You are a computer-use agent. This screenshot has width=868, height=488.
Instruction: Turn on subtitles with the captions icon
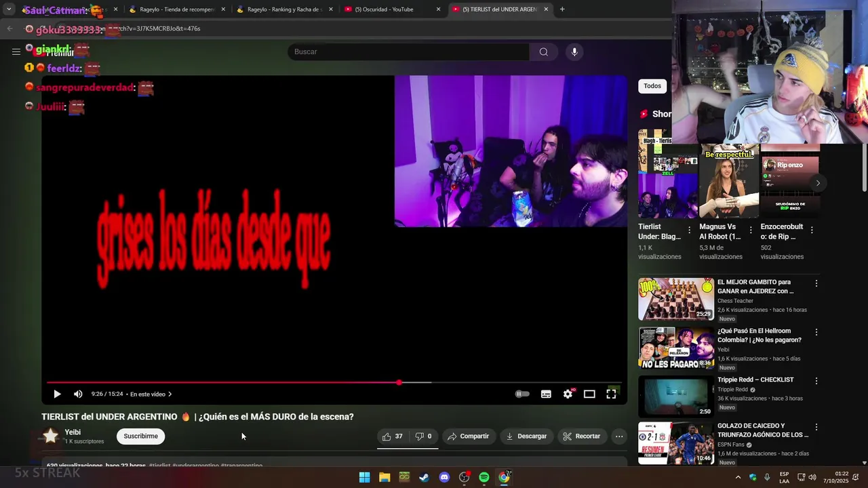tap(546, 394)
